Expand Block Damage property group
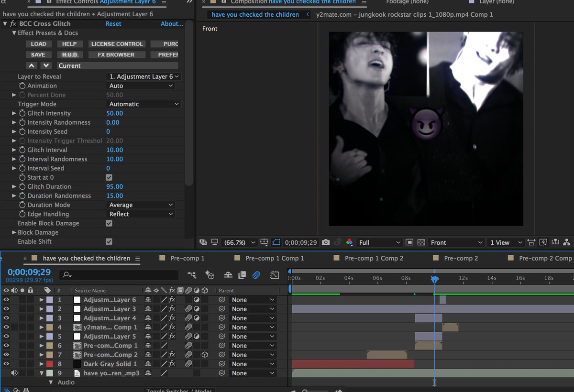574x392 pixels. coord(14,232)
